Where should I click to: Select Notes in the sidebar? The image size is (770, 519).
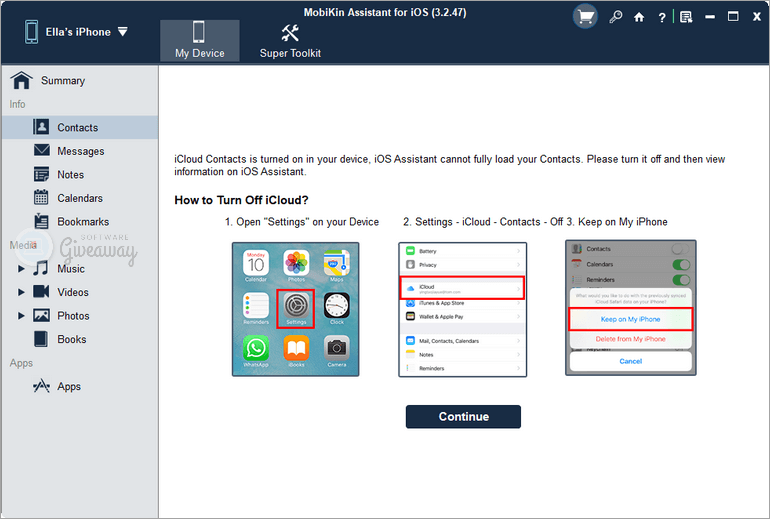80,175
